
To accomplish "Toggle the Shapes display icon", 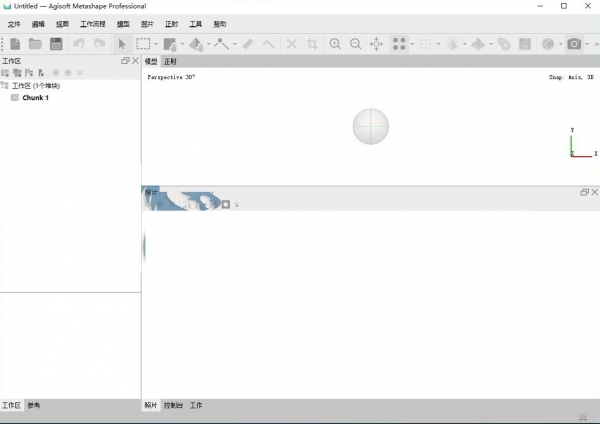I will [x=504, y=44].
